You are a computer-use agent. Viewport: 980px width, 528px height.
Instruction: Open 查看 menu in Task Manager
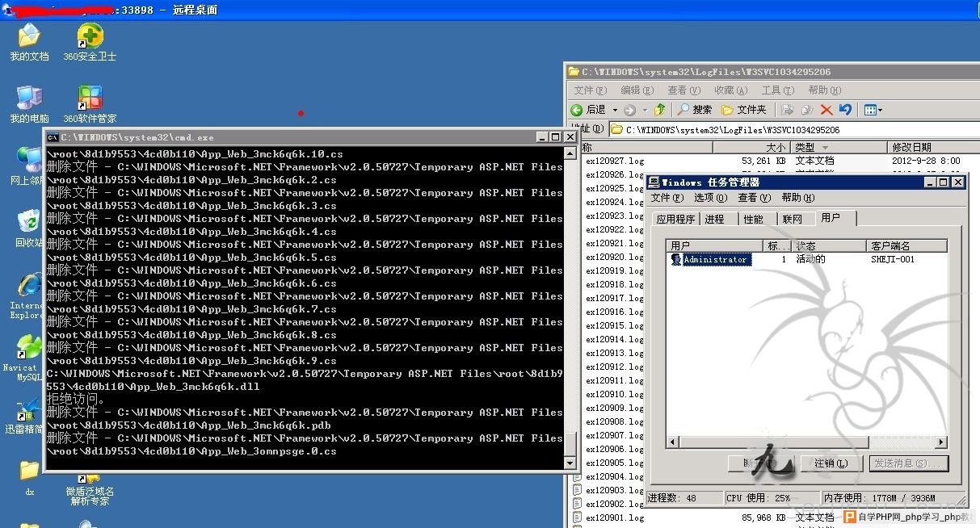pyautogui.click(x=754, y=198)
